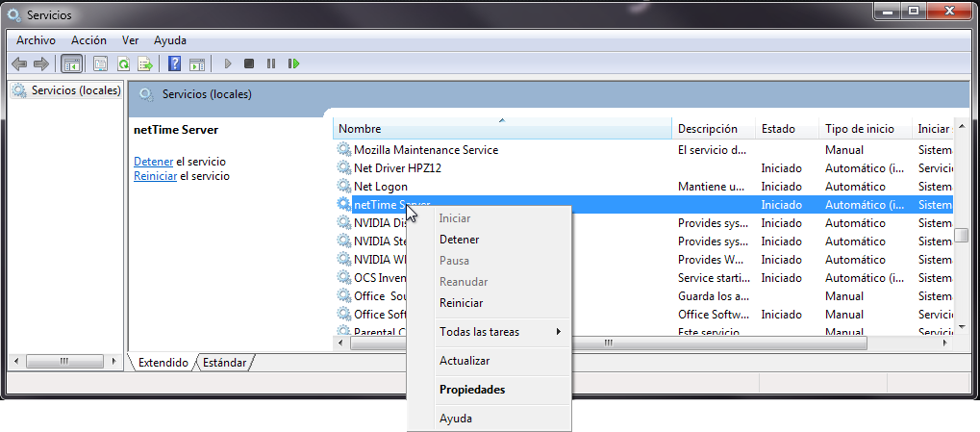Select the Net Driver HPZ12 service
The width and height of the screenshot is (980, 432).
pos(643,168)
